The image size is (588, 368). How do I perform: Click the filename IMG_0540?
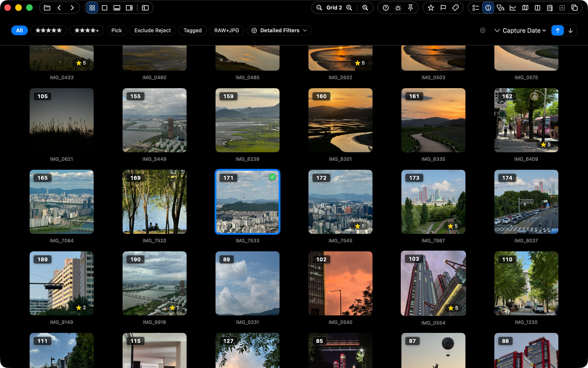(340, 322)
